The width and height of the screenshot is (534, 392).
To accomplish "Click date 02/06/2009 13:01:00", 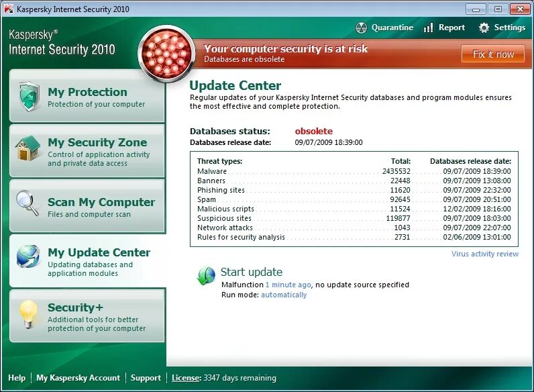I will coord(477,237).
